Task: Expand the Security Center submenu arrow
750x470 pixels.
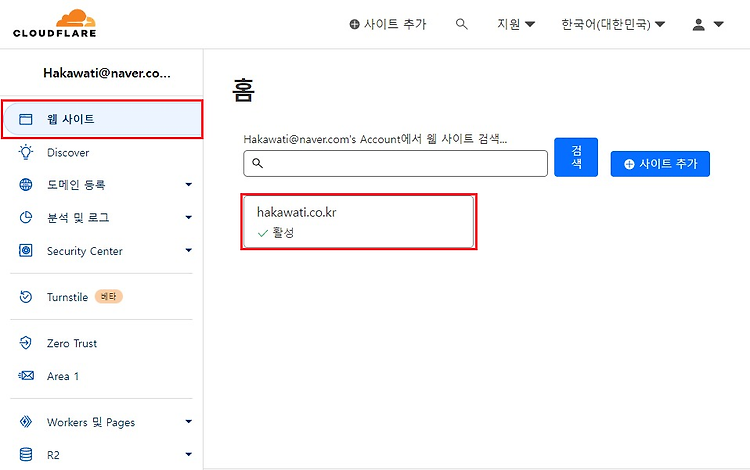Action: click(188, 251)
